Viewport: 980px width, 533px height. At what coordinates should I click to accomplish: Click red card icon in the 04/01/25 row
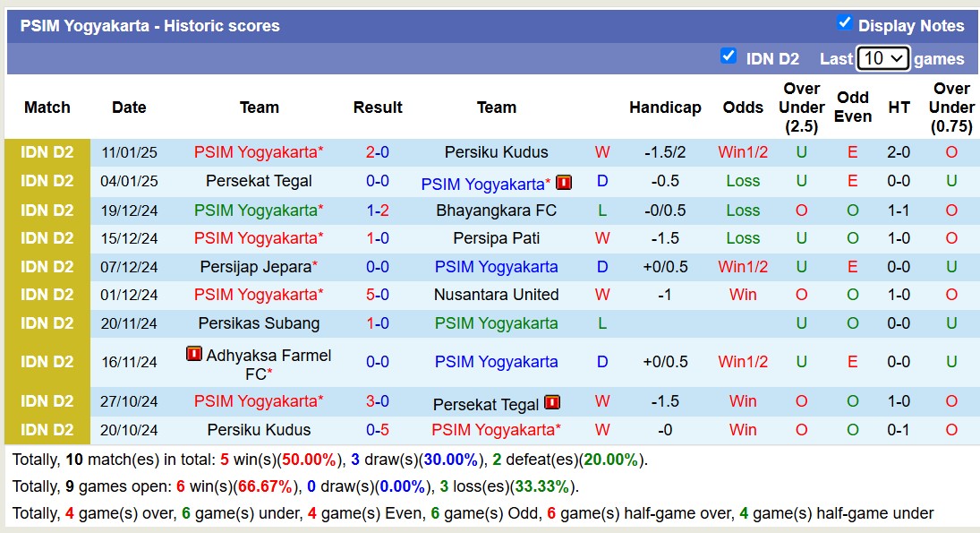(x=564, y=183)
